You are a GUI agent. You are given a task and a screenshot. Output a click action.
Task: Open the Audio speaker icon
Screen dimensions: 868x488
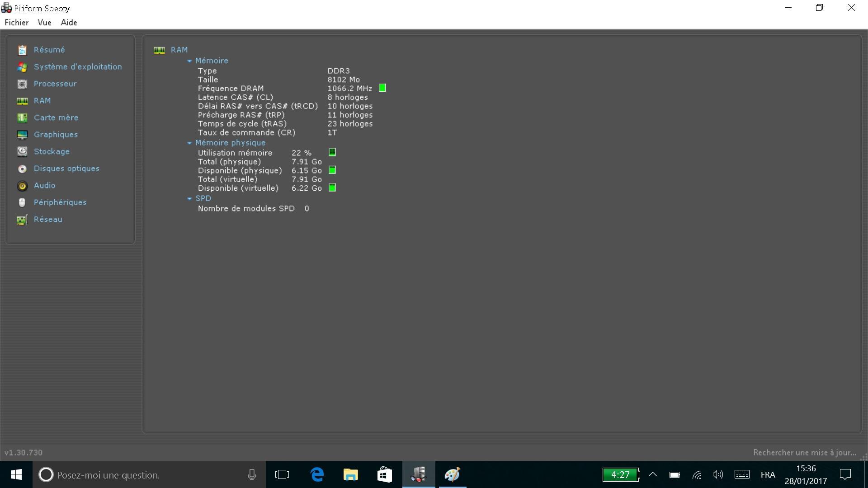coord(22,186)
